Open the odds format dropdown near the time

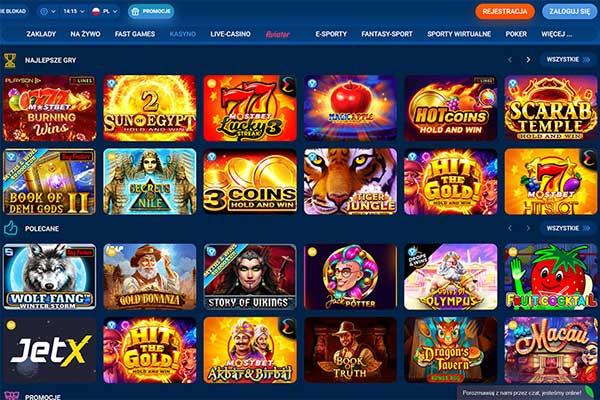pyautogui.click(x=48, y=11)
